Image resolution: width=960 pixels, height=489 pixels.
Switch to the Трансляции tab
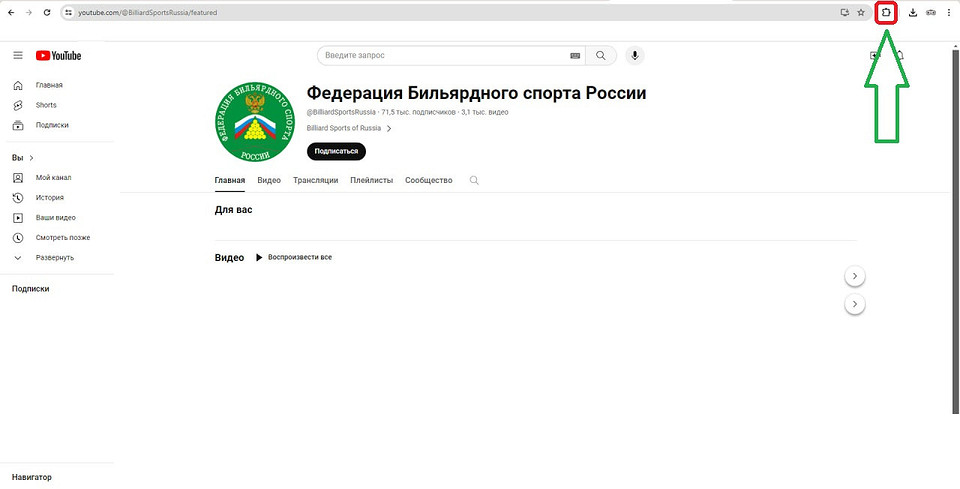click(315, 181)
